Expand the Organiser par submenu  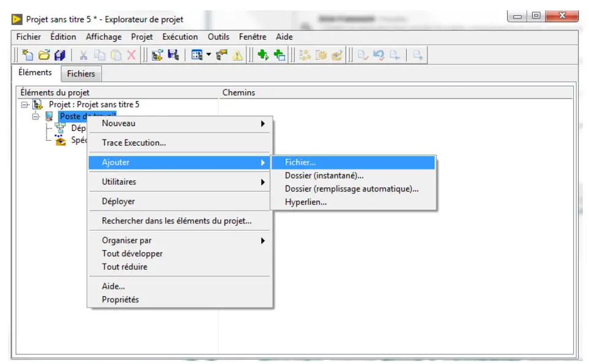click(x=180, y=240)
